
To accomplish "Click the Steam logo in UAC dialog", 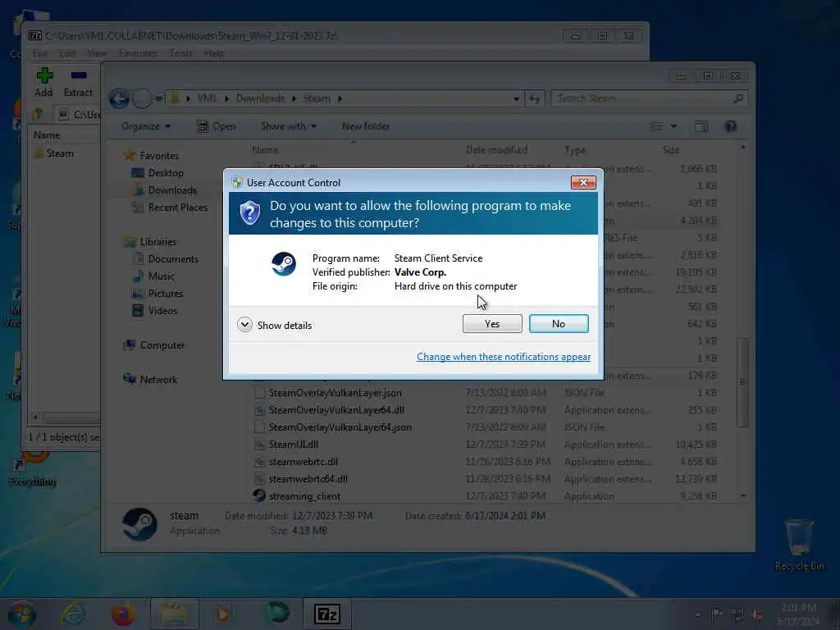I will click(x=283, y=264).
